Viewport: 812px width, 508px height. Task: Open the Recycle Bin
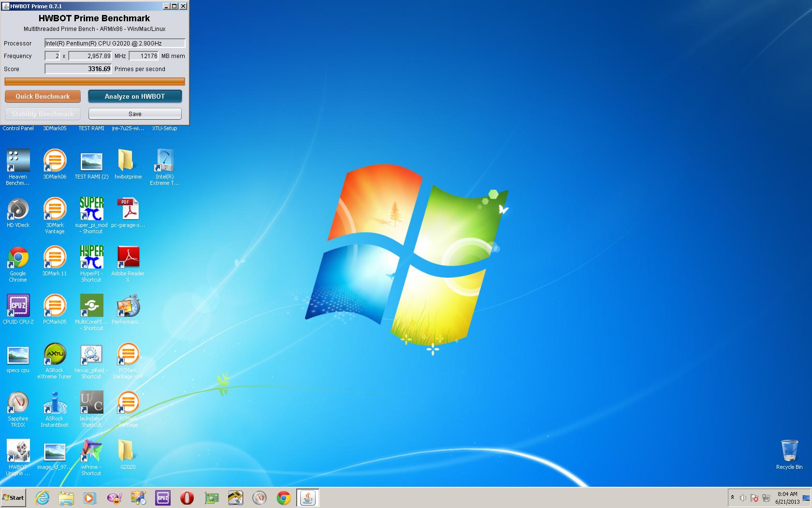pyautogui.click(x=789, y=454)
